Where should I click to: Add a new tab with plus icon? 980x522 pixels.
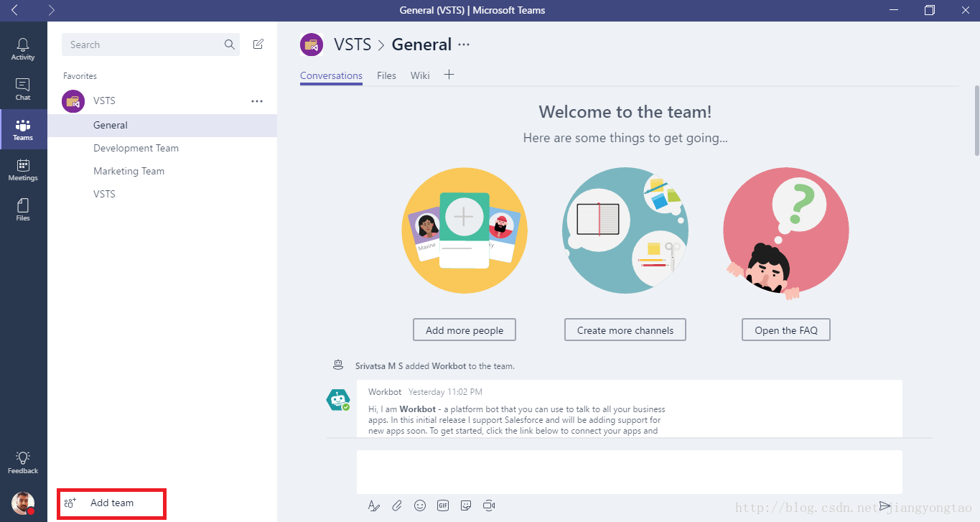(449, 75)
